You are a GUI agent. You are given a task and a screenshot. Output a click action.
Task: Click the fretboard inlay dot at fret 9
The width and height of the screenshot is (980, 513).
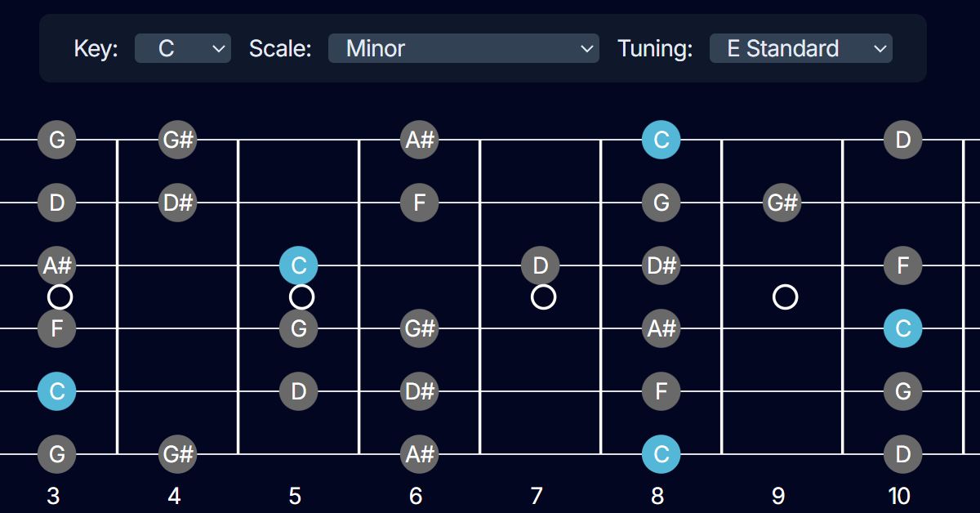784,297
